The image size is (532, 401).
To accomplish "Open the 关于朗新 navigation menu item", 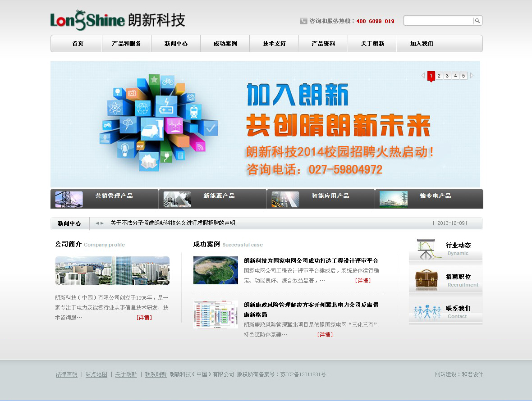I will [372, 43].
